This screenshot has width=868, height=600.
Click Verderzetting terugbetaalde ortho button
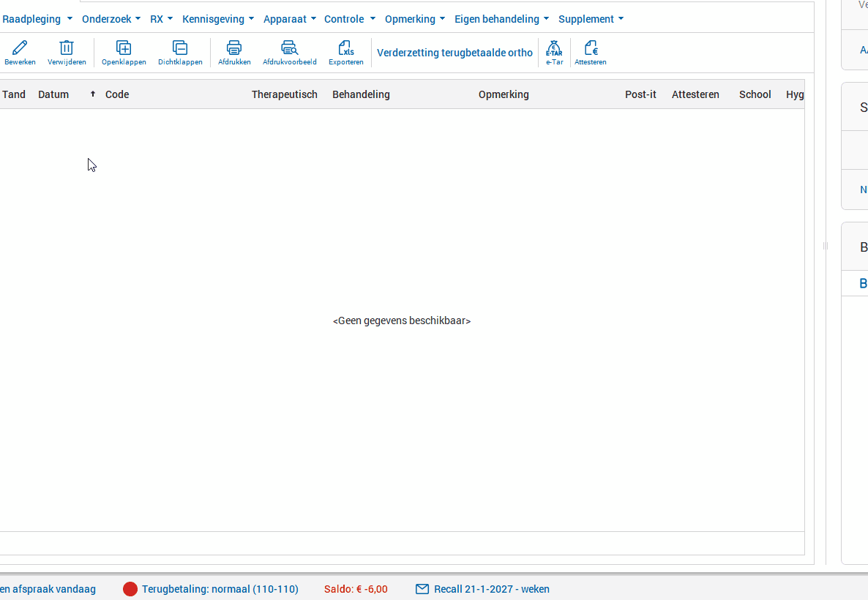pyautogui.click(x=454, y=53)
